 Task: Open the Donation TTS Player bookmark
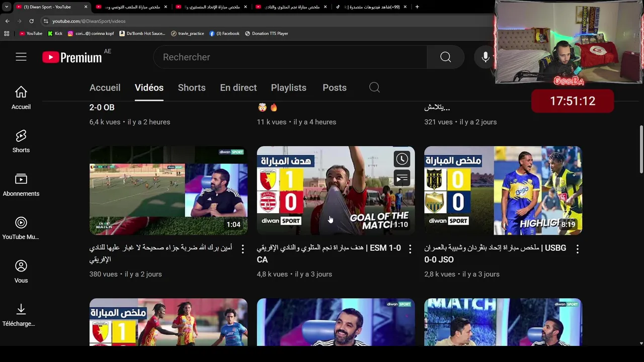[267, 34]
